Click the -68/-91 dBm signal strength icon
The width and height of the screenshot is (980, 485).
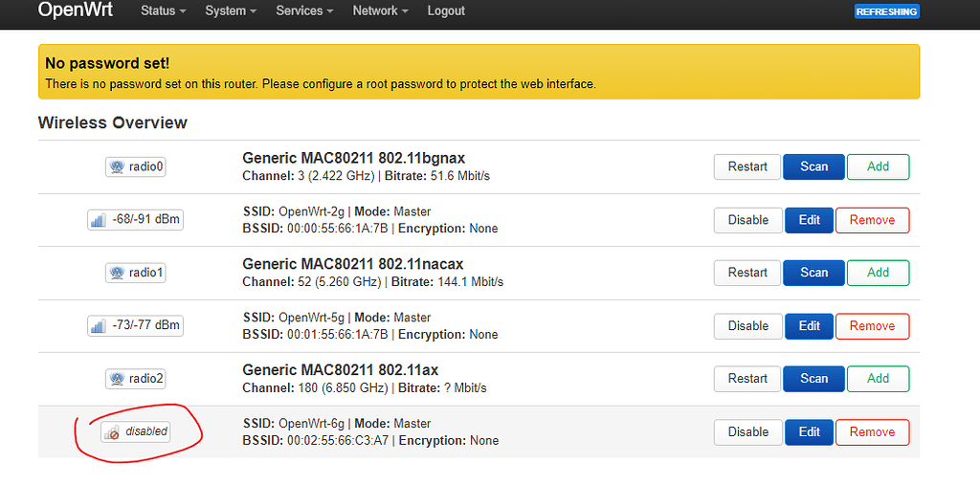point(99,220)
